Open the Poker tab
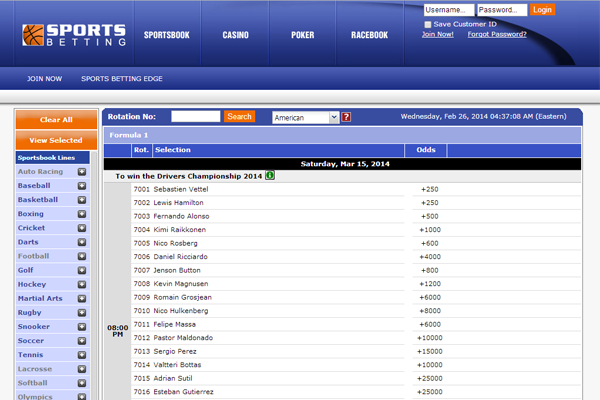Screen dimensions: 600x400 303,35
